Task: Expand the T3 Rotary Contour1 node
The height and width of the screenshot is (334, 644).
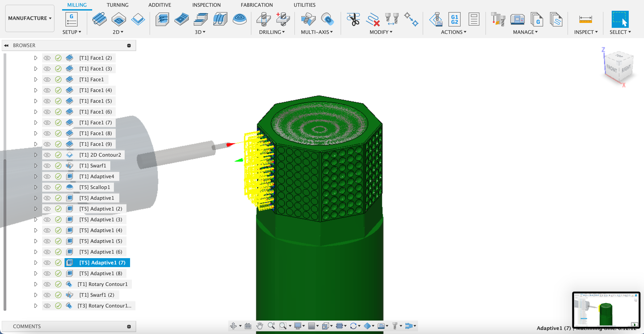Action: tap(35, 306)
